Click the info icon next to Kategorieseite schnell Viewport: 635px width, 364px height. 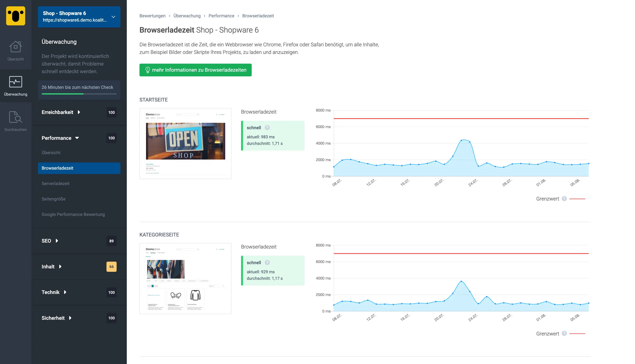pos(267,262)
